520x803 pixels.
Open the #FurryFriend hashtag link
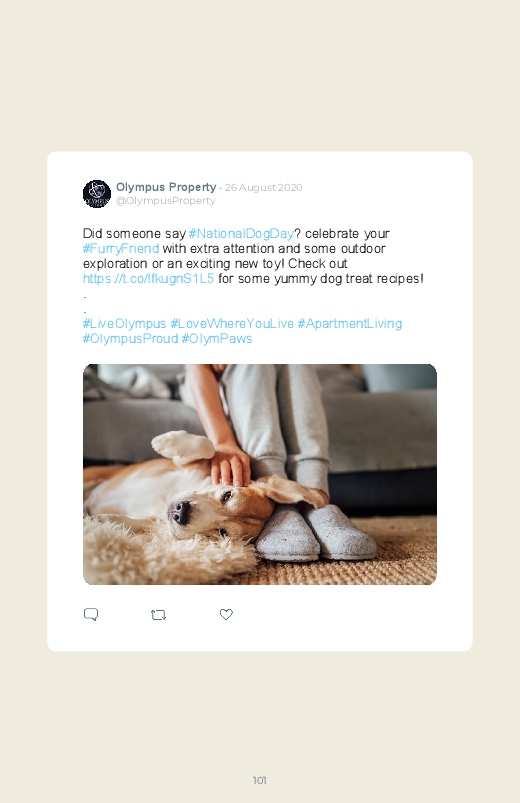click(x=121, y=248)
